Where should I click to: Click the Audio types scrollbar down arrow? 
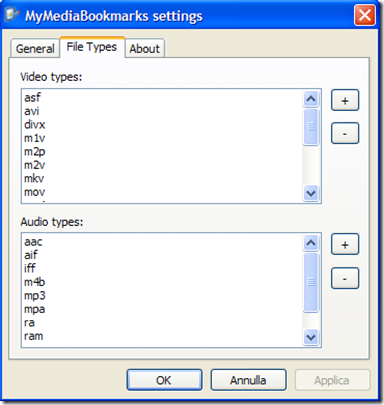click(311, 337)
